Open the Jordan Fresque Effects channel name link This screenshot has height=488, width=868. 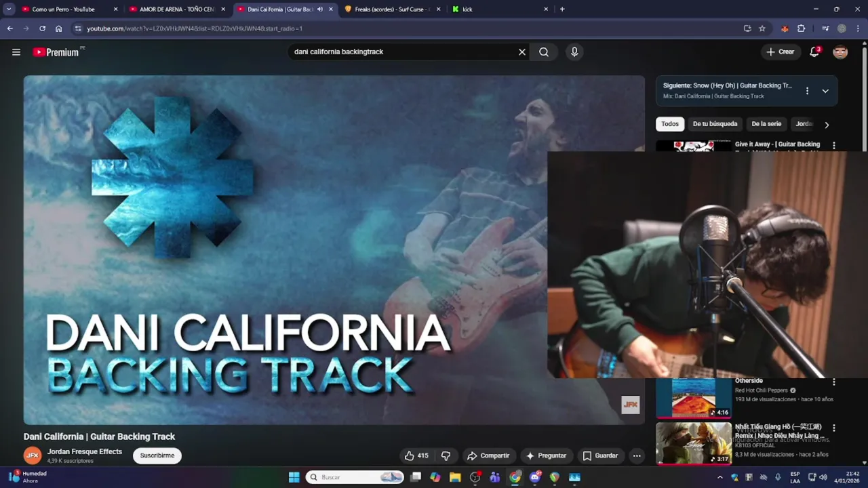click(x=85, y=451)
